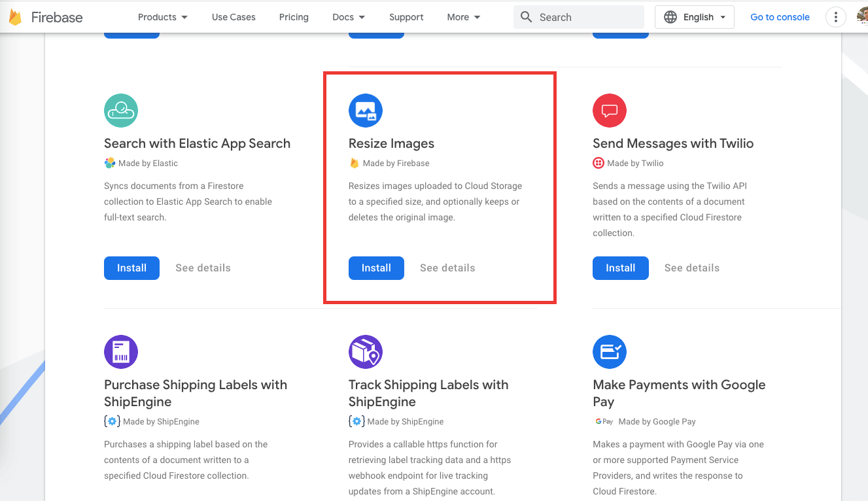Screen dimensions: 868x501
Task: Click the Firebase flame beside Made by Firebase
Action: point(355,163)
